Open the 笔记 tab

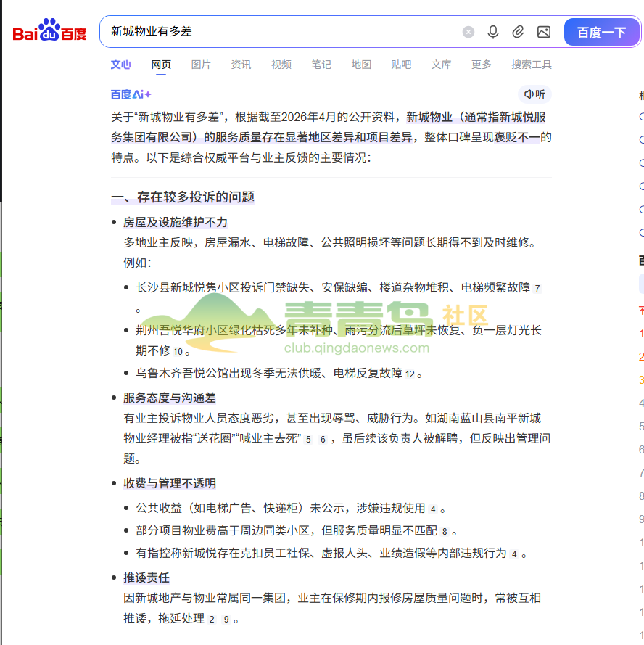[321, 65]
